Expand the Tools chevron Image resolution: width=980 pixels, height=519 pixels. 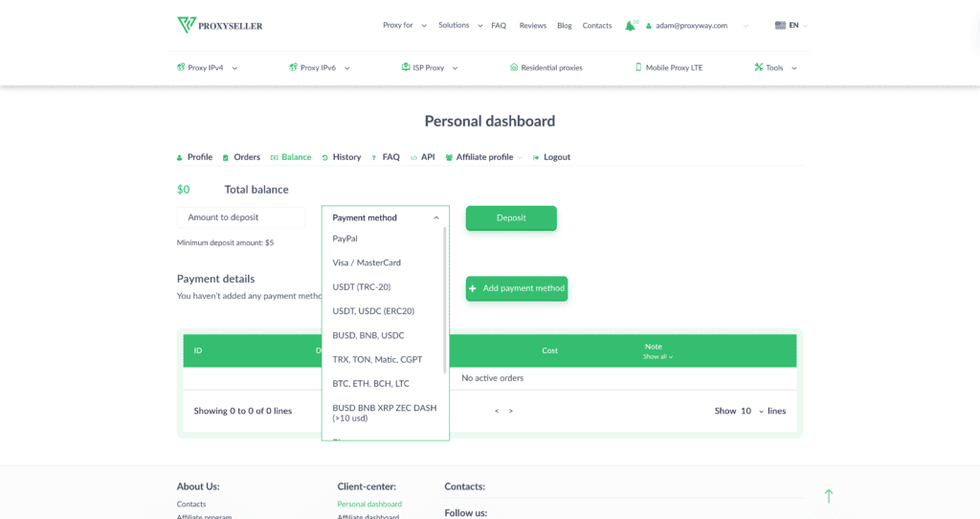pyautogui.click(x=794, y=68)
